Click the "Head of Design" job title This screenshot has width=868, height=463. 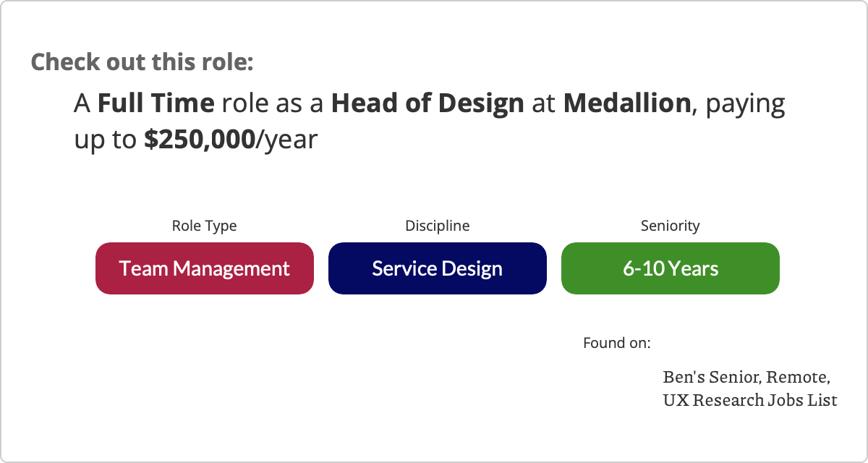427,103
